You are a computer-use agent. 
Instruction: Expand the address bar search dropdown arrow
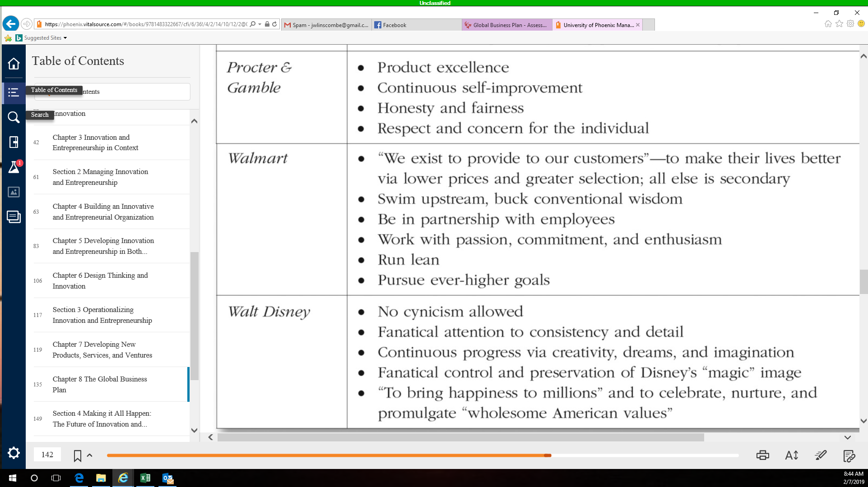pos(260,24)
